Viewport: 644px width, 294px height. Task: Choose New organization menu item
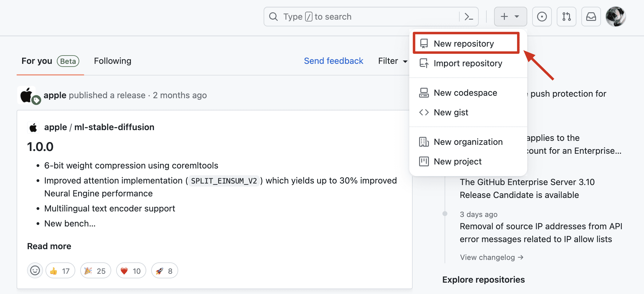468,142
